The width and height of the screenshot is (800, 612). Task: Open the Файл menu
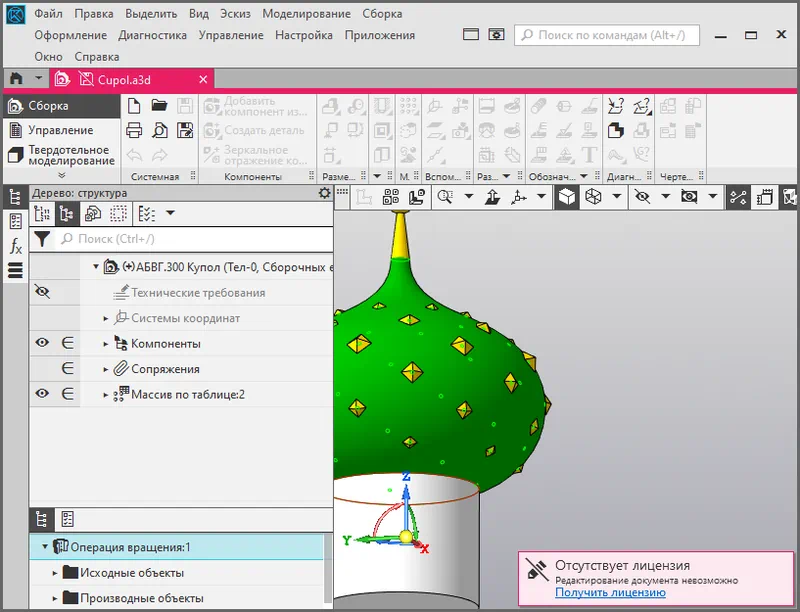coord(48,14)
